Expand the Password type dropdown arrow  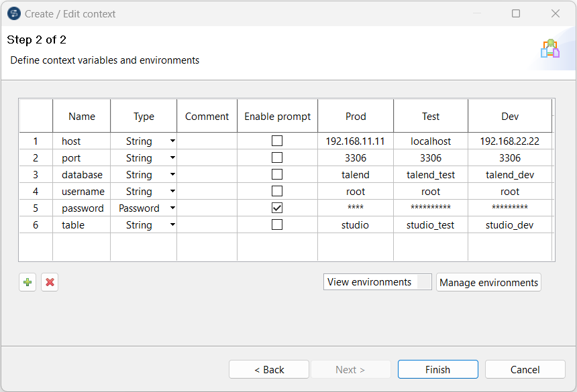coord(172,208)
